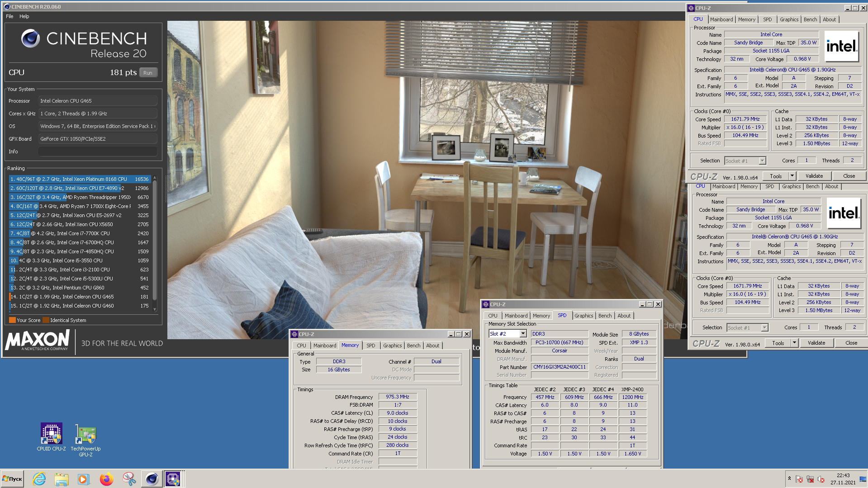This screenshot has width=868, height=488.
Task: Select the CPU tab in SPD CPU-Z window
Action: click(493, 316)
